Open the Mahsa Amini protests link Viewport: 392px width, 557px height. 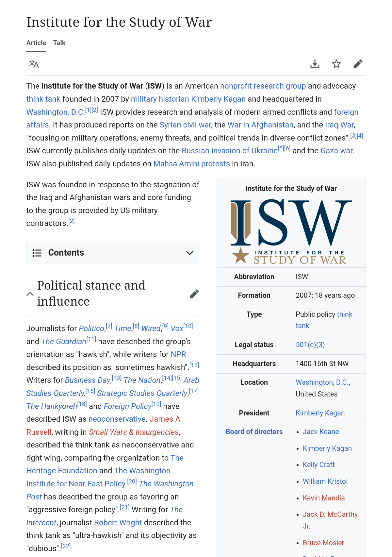coord(192,164)
